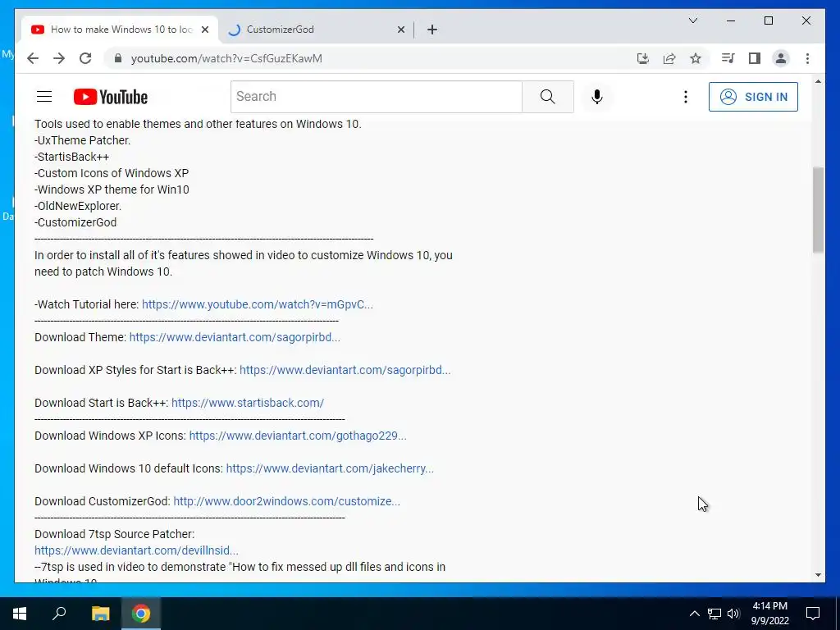This screenshot has width=840, height=630.
Task: Click the scrollbar up arrow
Action: [818, 81]
